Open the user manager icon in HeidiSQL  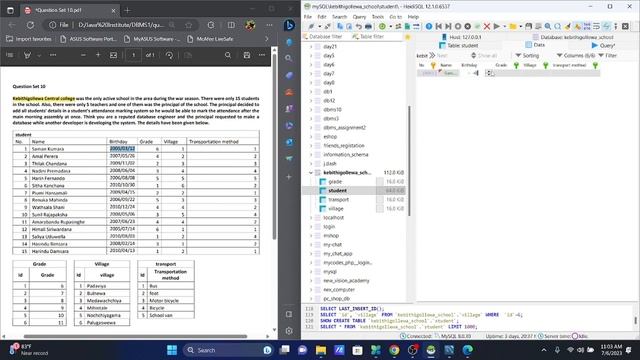click(x=398, y=26)
